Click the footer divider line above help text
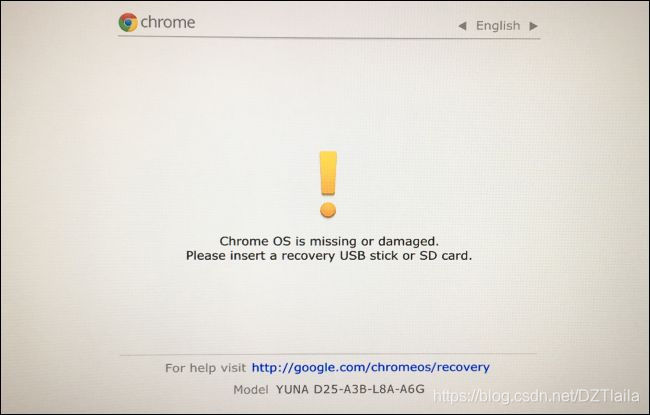This screenshot has height=415, width=650. 329,354
